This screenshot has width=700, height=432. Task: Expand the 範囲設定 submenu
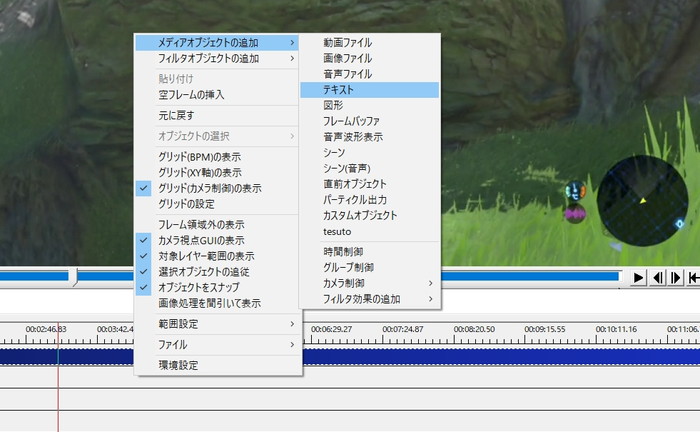[217, 324]
